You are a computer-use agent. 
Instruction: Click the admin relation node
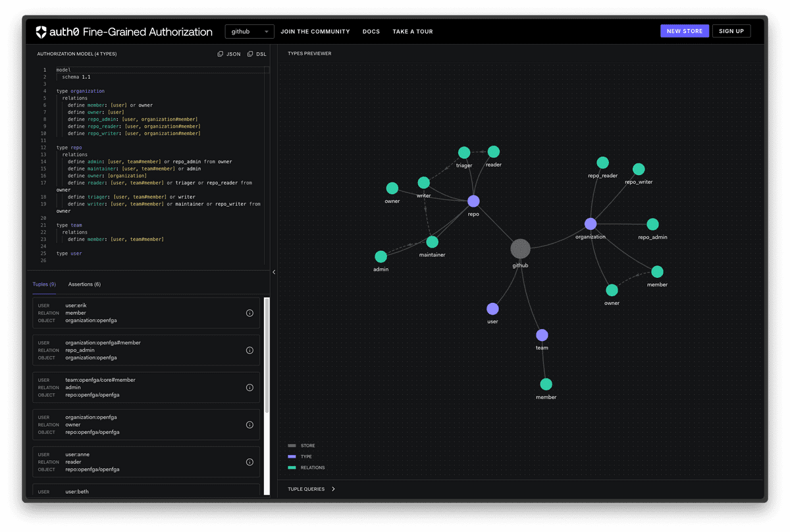381,257
